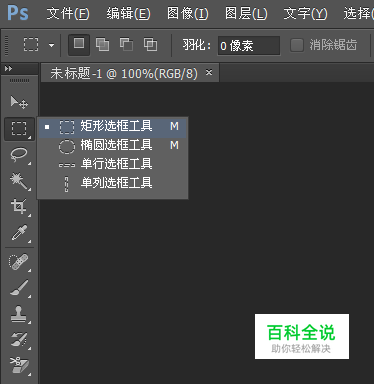Choose Subtract from Selection mode

[x=126, y=45]
